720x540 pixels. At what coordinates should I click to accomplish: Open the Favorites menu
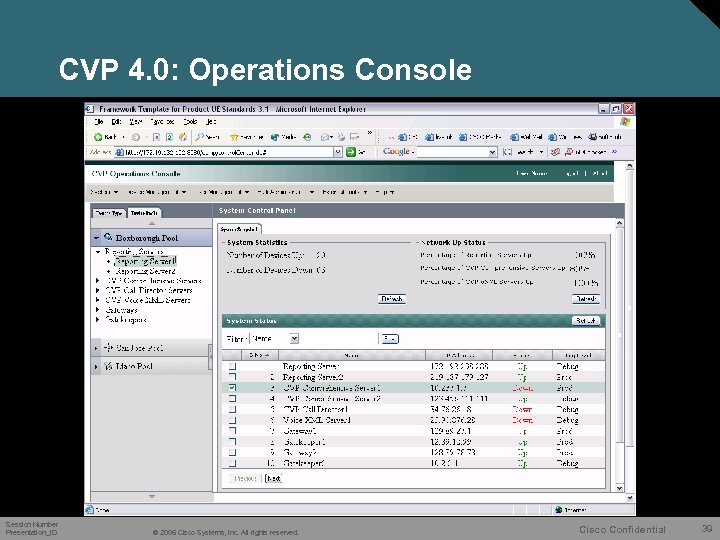point(162,122)
